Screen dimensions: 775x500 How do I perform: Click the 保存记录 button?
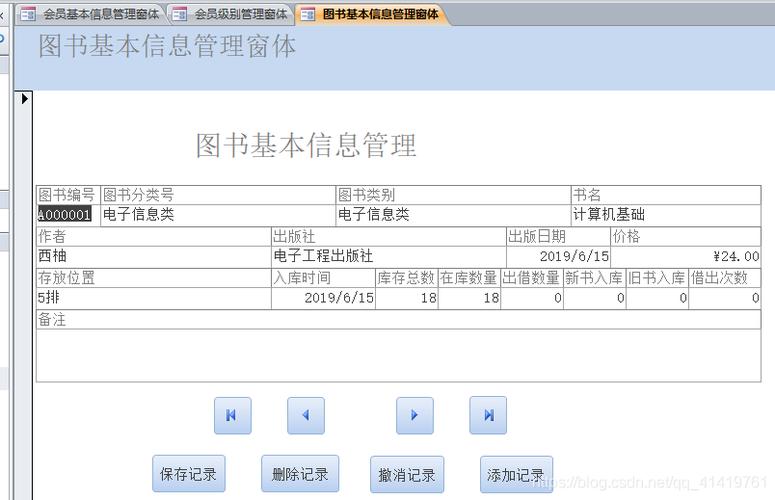(188, 474)
